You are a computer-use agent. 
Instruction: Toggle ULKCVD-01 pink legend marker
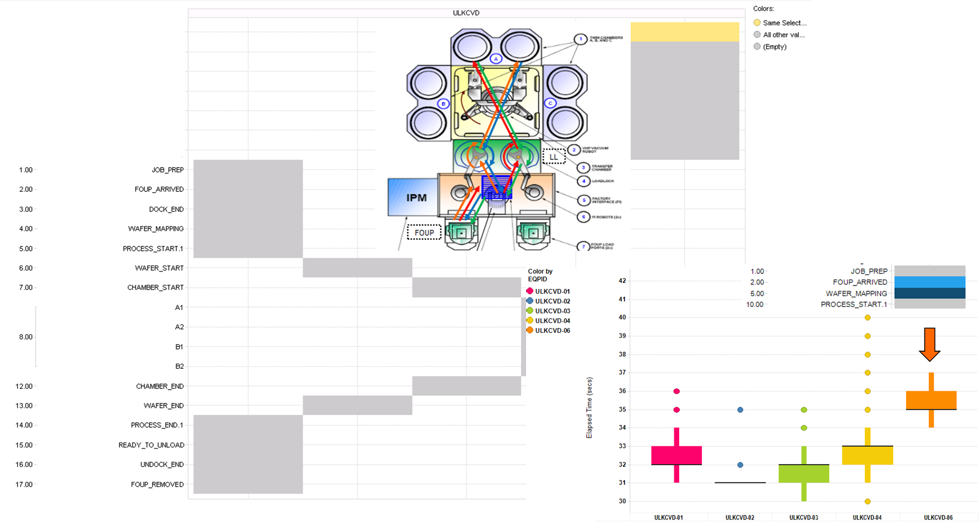[530, 291]
